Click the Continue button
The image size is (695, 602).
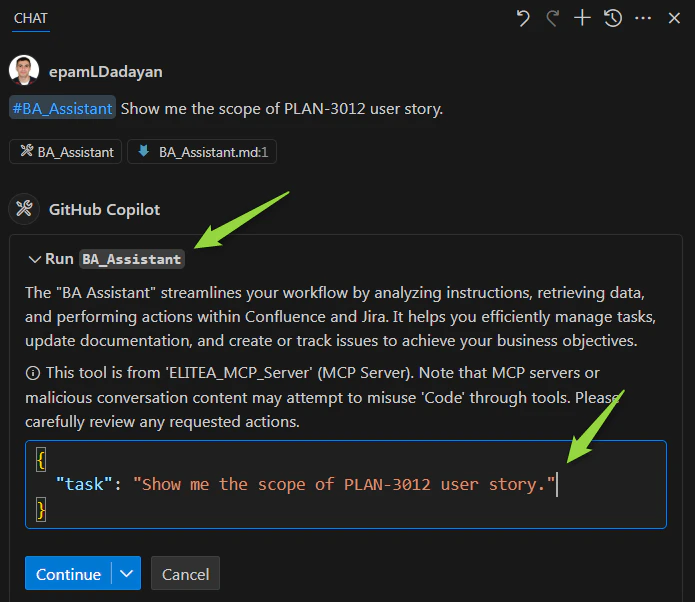(68, 574)
